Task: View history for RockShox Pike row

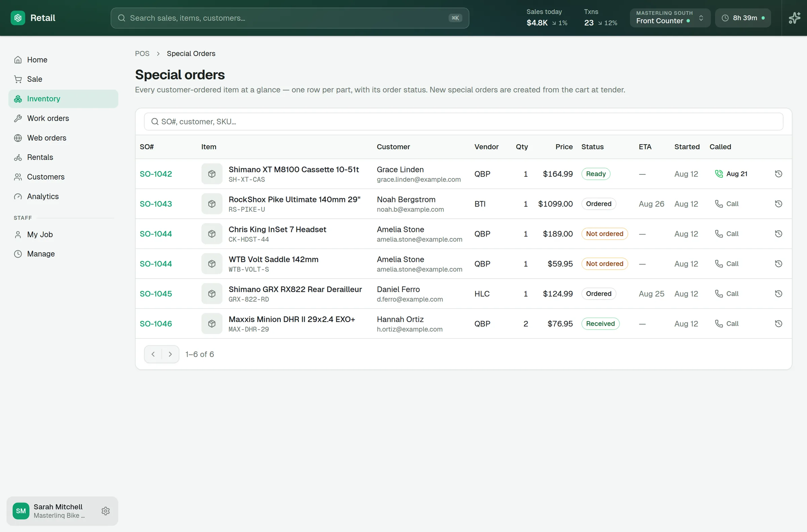Action: pos(778,204)
